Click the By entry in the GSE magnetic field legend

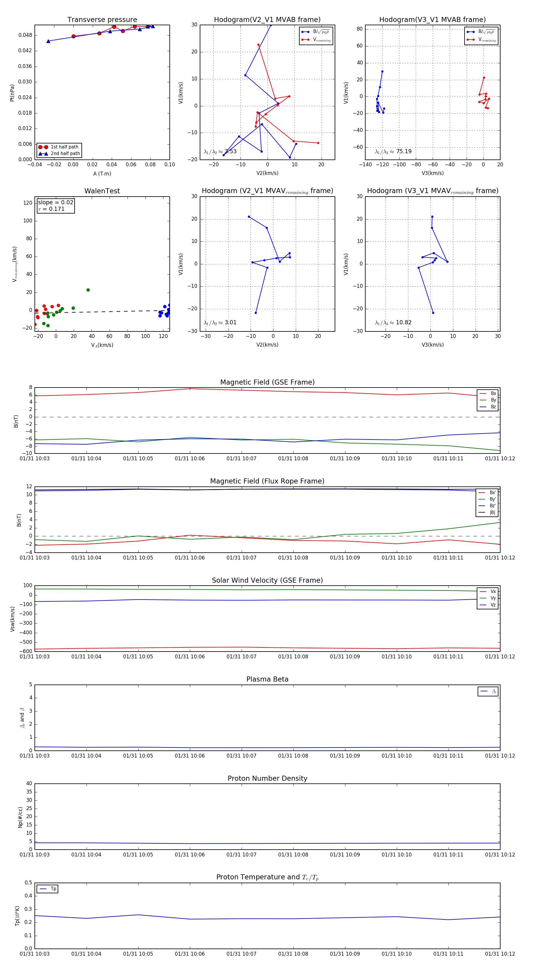tap(488, 400)
